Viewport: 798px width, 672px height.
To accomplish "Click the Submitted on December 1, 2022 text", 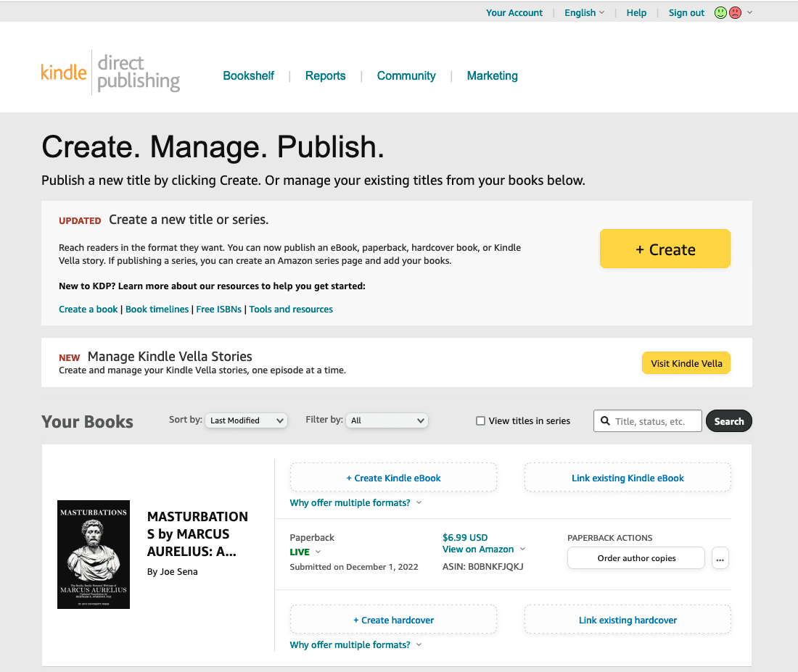I will tap(354, 567).
